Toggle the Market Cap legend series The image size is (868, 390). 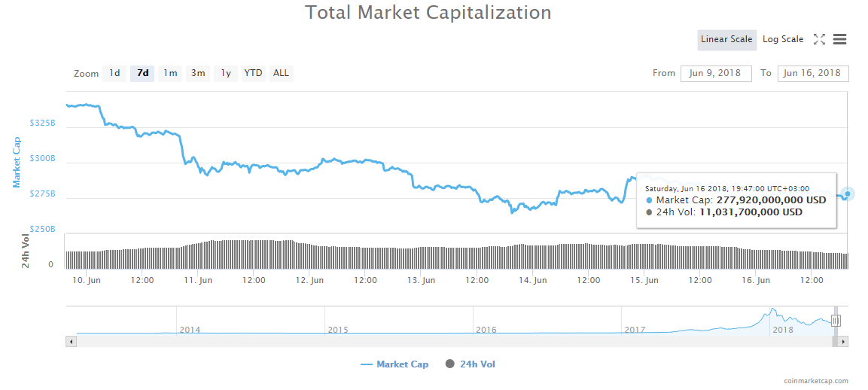tap(394, 364)
